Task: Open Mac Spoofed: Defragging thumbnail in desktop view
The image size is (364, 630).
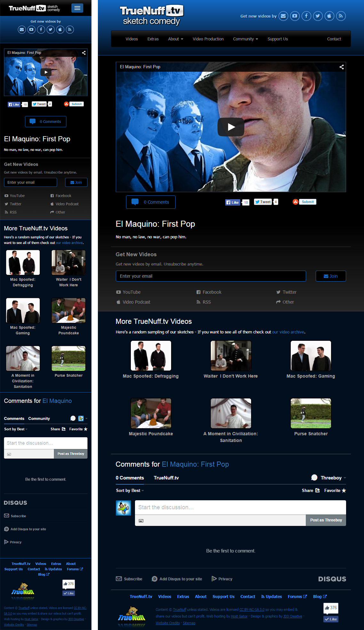Action: [x=151, y=356]
